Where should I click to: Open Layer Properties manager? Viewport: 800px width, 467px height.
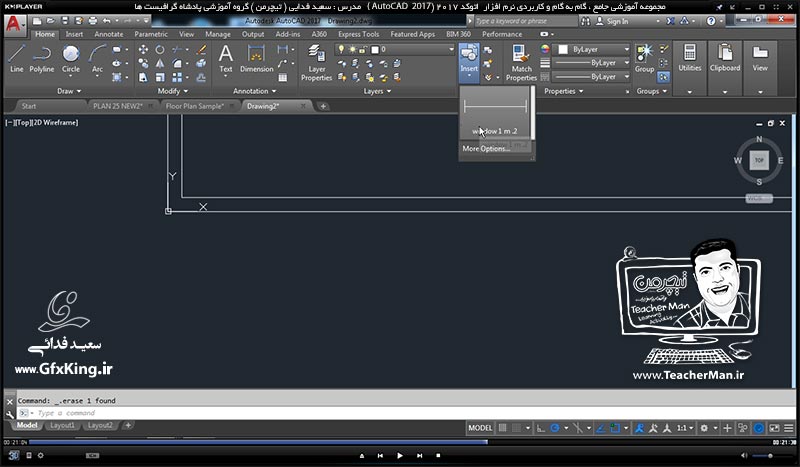[x=316, y=63]
